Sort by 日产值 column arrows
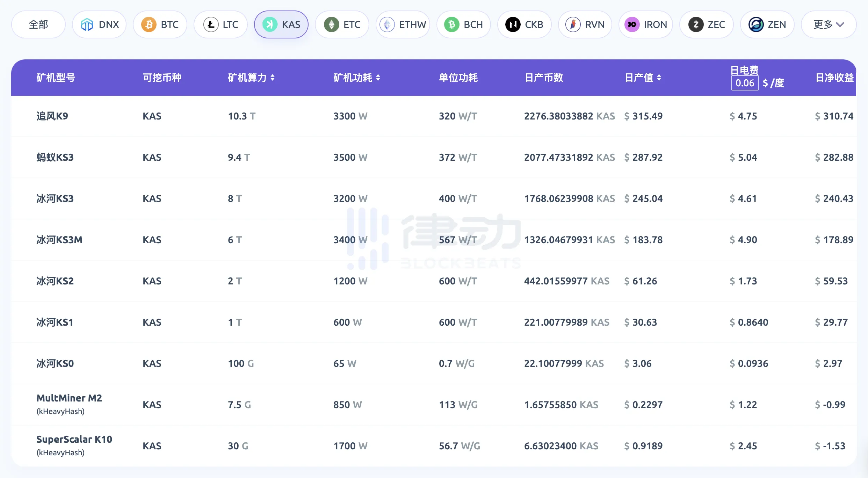Image resolution: width=868 pixels, height=478 pixels. pos(659,78)
